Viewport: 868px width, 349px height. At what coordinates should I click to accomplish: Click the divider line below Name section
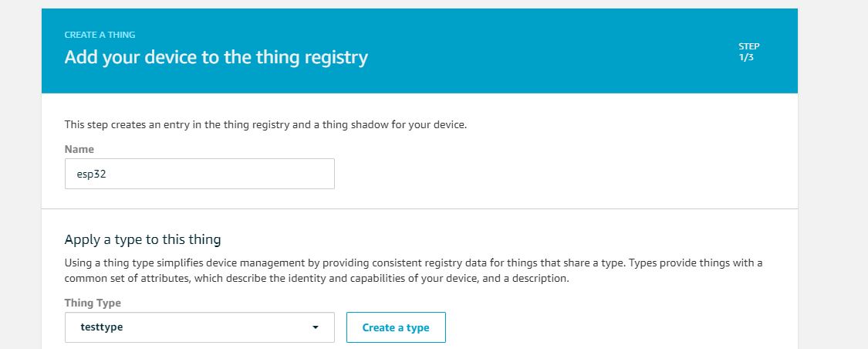[420, 208]
